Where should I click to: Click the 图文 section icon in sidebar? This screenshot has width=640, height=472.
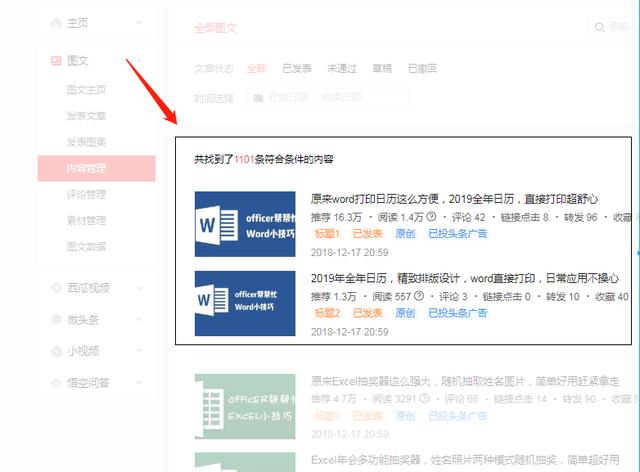[56, 60]
